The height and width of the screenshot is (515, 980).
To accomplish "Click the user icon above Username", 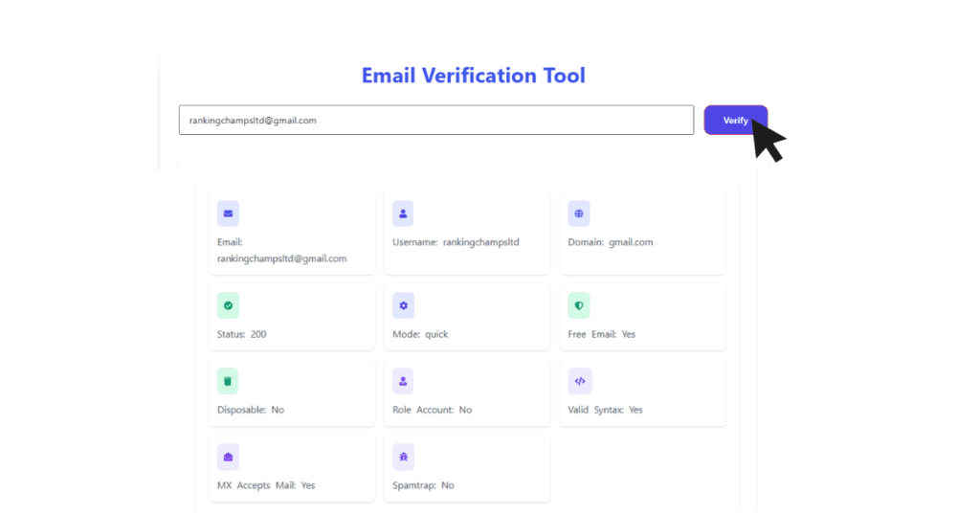I will pyautogui.click(x=403, y=213).
